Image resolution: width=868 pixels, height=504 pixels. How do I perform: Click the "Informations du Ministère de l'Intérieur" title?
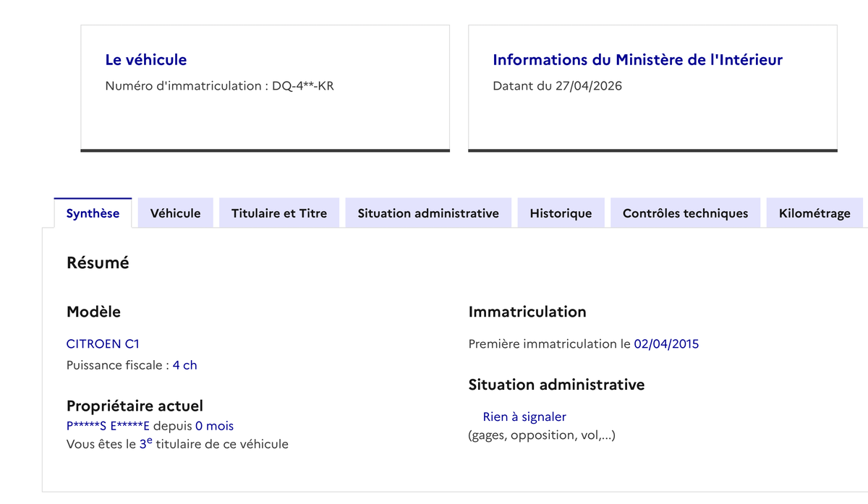pos(637,60)
